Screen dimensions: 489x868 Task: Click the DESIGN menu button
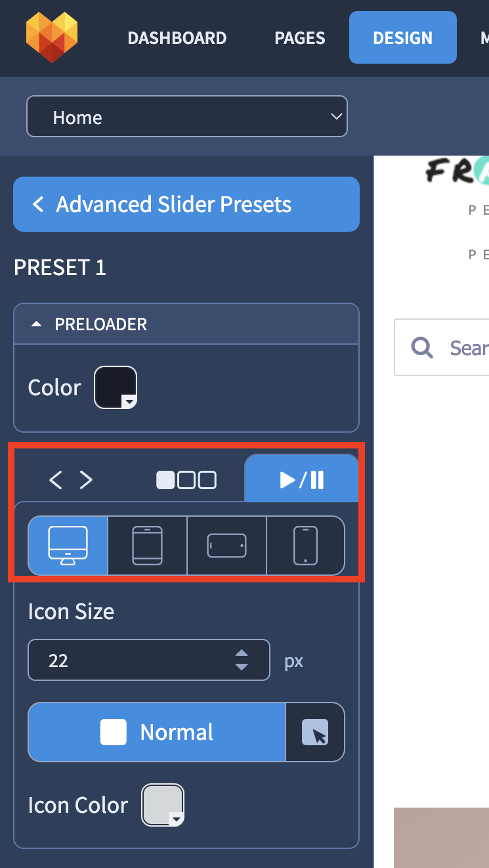pyautogui.click(x=403, y=37)
